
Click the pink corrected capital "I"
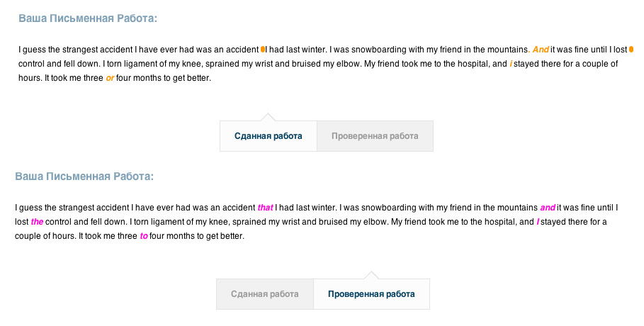[x=538, y=222]
